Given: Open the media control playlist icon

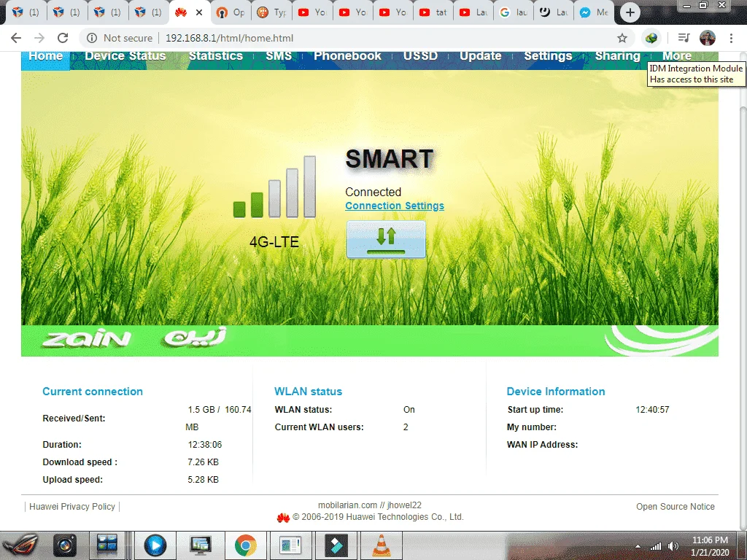Looking at the screenshot, I should click(684, 38).
